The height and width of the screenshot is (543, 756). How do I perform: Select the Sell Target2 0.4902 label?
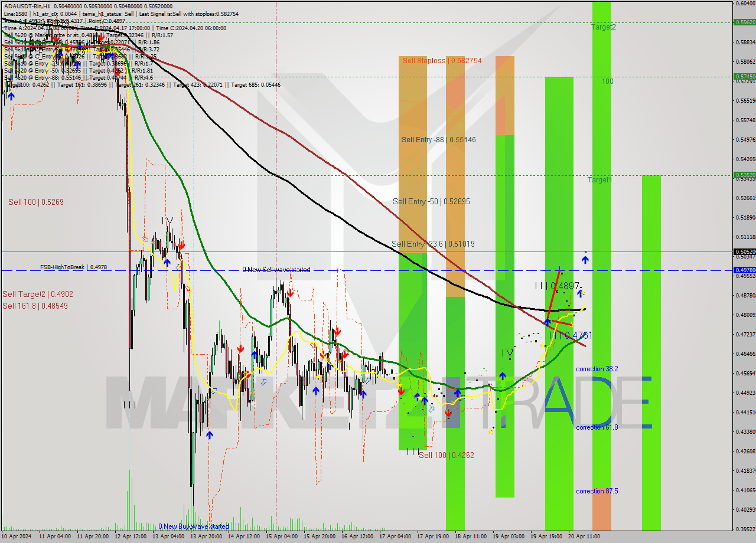click(38, 294)
